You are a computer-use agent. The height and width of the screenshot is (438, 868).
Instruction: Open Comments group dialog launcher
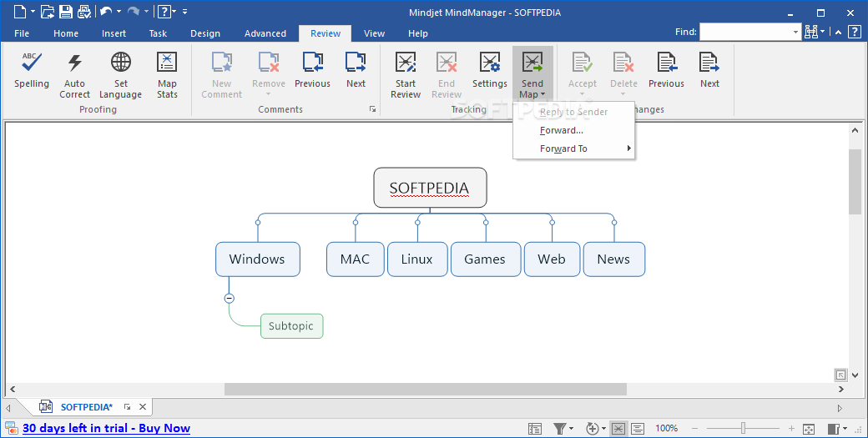tap(372, 109)
